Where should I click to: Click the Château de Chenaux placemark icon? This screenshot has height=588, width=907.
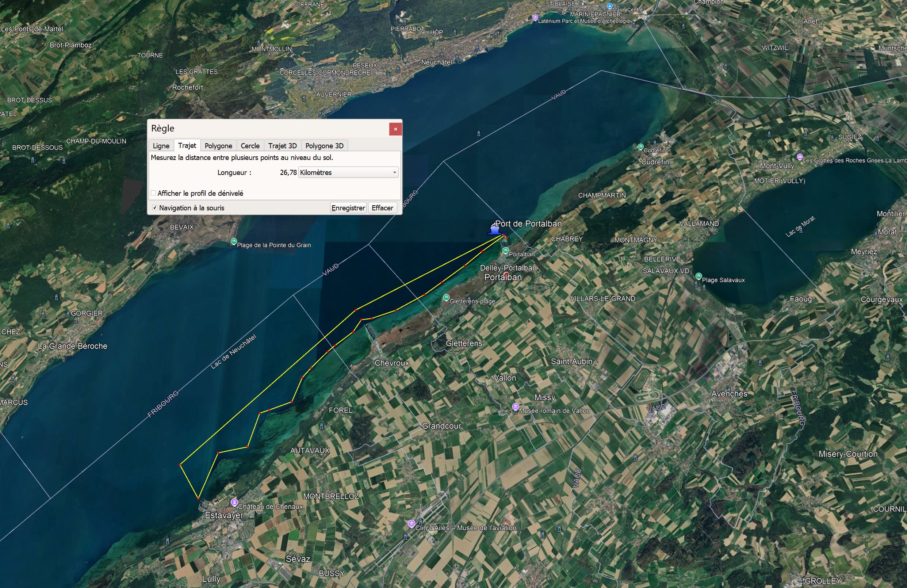coord(234,502)
